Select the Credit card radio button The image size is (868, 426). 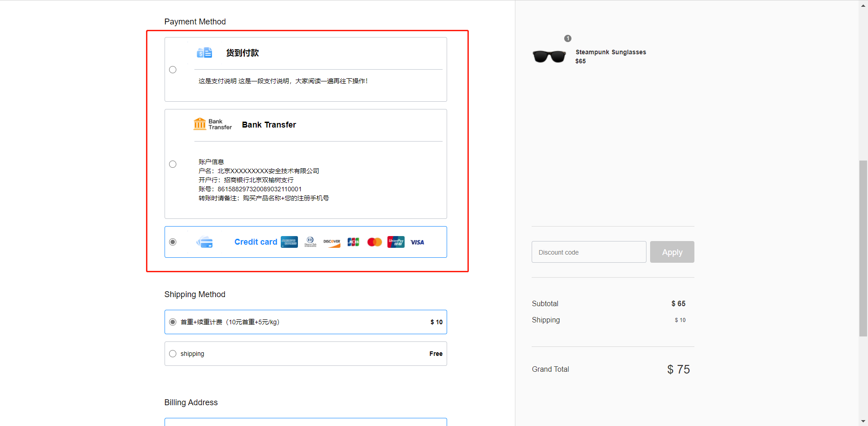click(x=173, y=242)
